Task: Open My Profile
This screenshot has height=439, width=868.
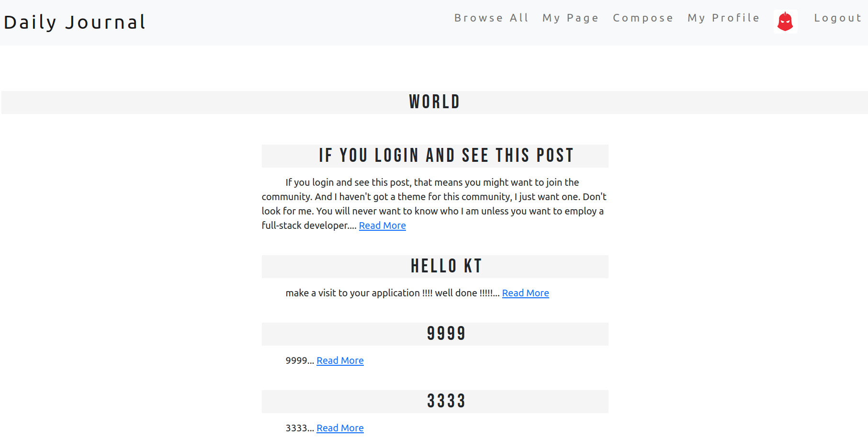Action: coord(723,18)
